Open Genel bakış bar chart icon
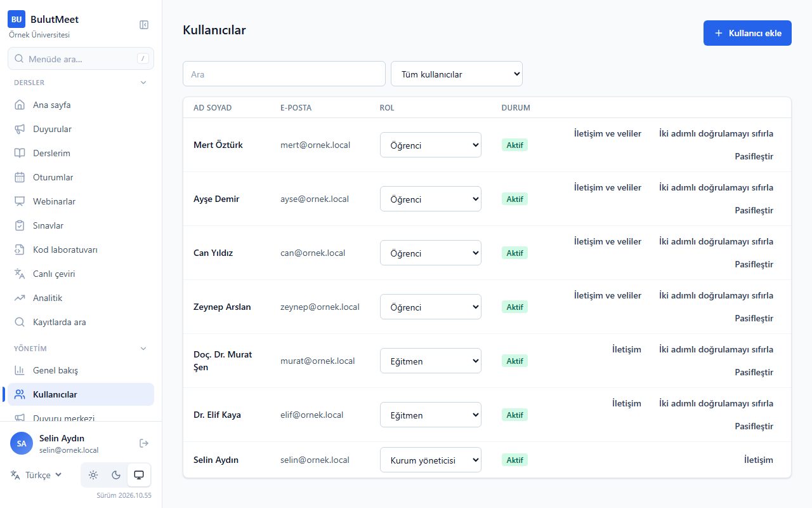The height and width of the screenshot is (508, 812). click(20, 370)
